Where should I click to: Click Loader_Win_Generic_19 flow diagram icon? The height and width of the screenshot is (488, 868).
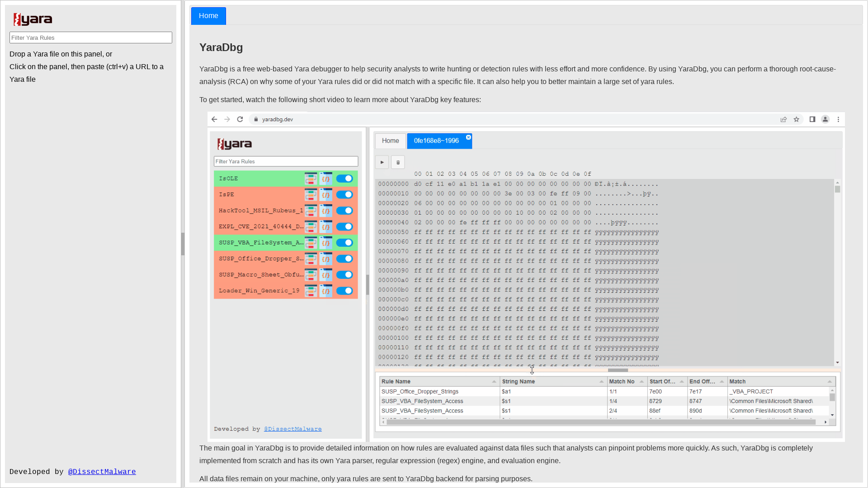pos(311,291)
